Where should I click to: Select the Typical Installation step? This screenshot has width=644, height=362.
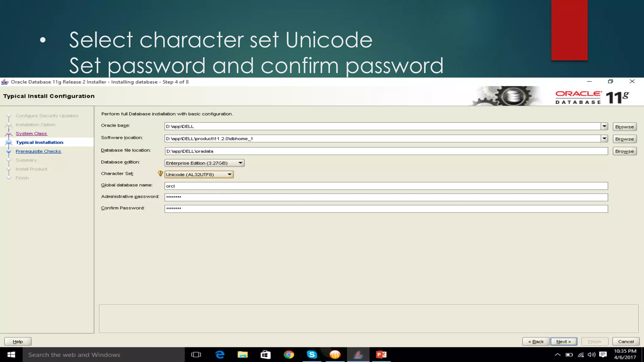pyautogui.click(x=40, y=142)
